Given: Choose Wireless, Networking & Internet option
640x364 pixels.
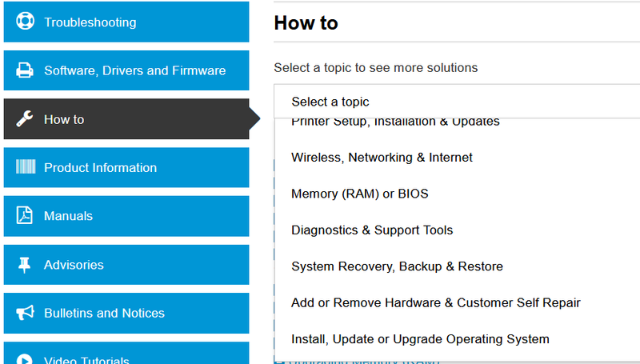Looking at the screenshot, I should 382,158.
